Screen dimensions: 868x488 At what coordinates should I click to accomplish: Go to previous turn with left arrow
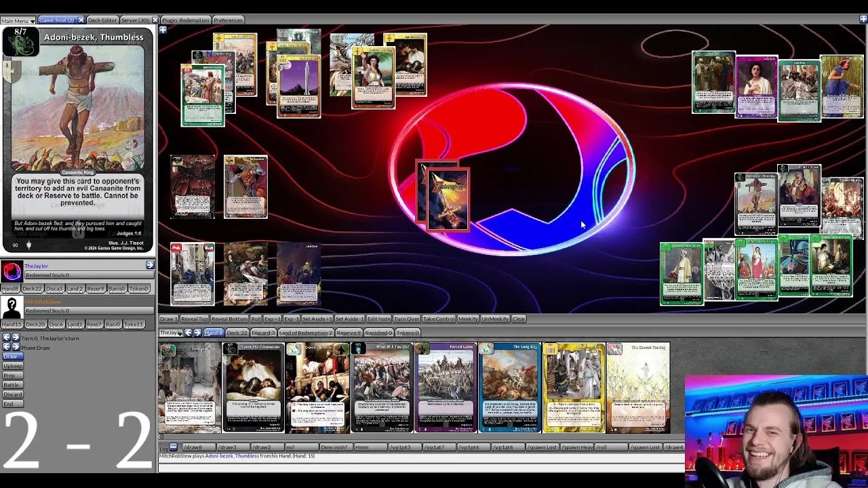tap(6, 338)
